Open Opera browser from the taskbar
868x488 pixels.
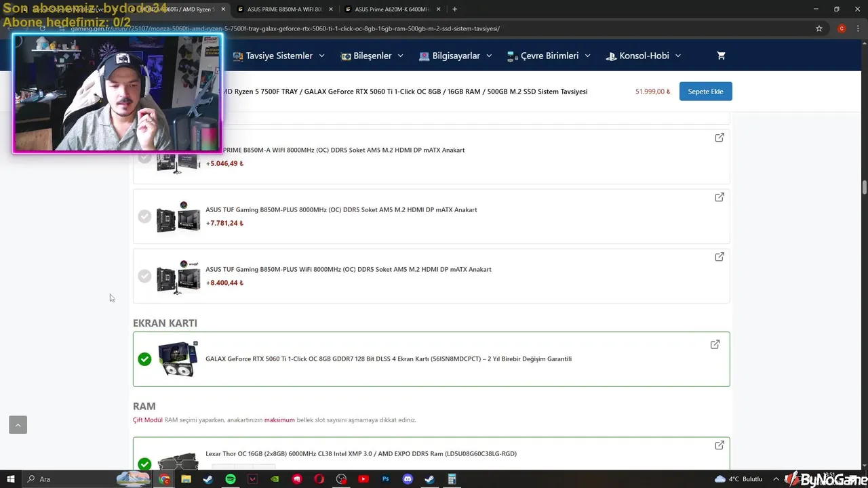tap(319, 479)
